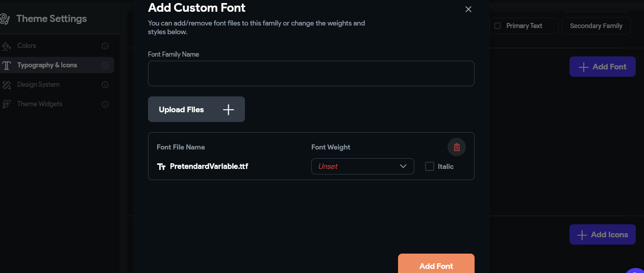Click the purple Add Icons button
The image size is (644, 273).
[x=603, y=235]
